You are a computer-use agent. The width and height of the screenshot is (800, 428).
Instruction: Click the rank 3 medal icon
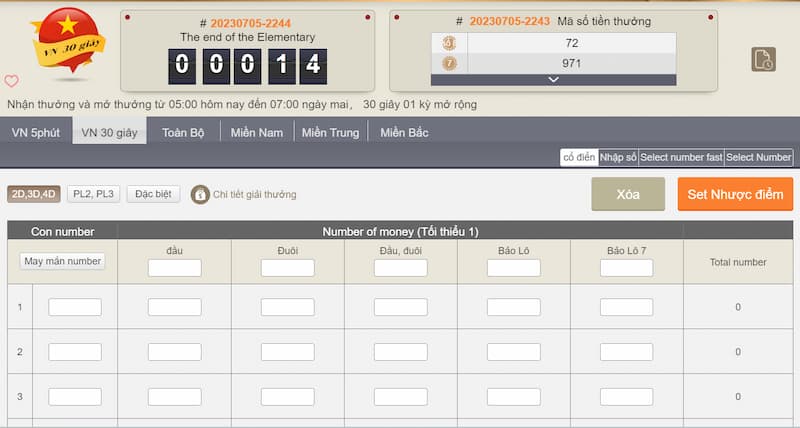pos(450,43)
